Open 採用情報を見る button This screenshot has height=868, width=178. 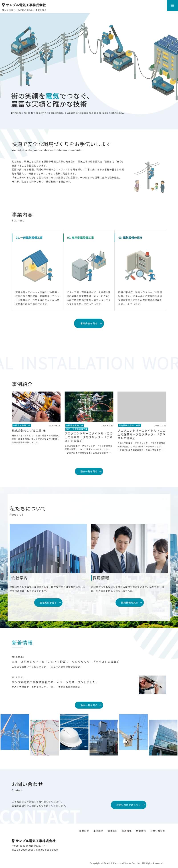(129, 603)
